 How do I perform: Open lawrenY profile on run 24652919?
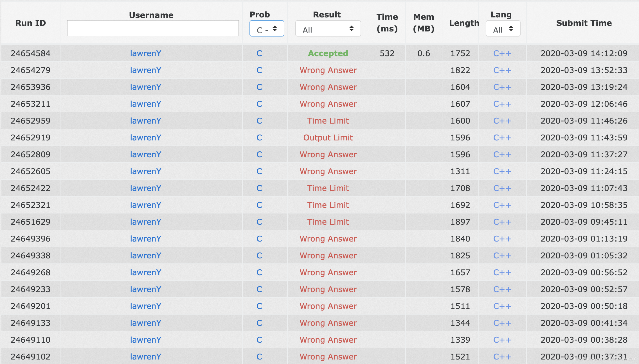(146, 138)
